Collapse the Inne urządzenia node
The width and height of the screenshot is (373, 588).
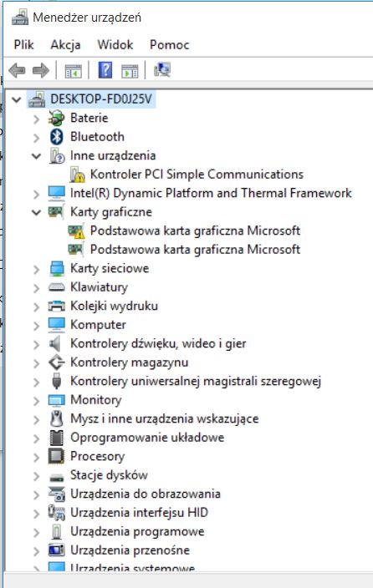coord(37,156)
